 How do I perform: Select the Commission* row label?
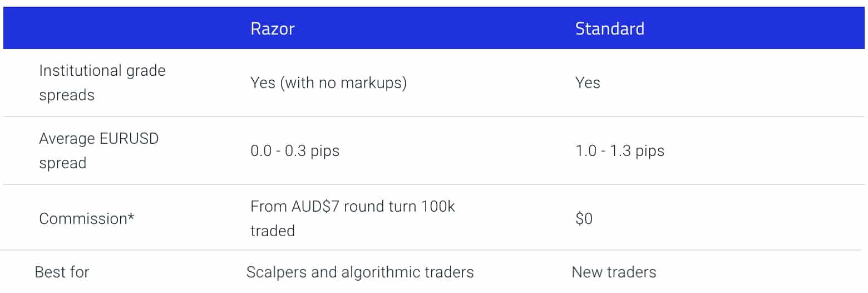(x=86, y=218)
